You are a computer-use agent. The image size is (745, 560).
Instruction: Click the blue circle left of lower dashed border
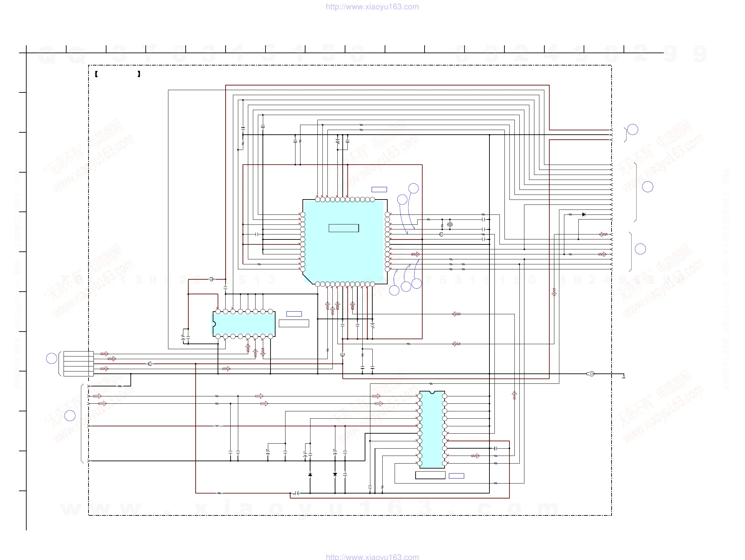[70, 416]
